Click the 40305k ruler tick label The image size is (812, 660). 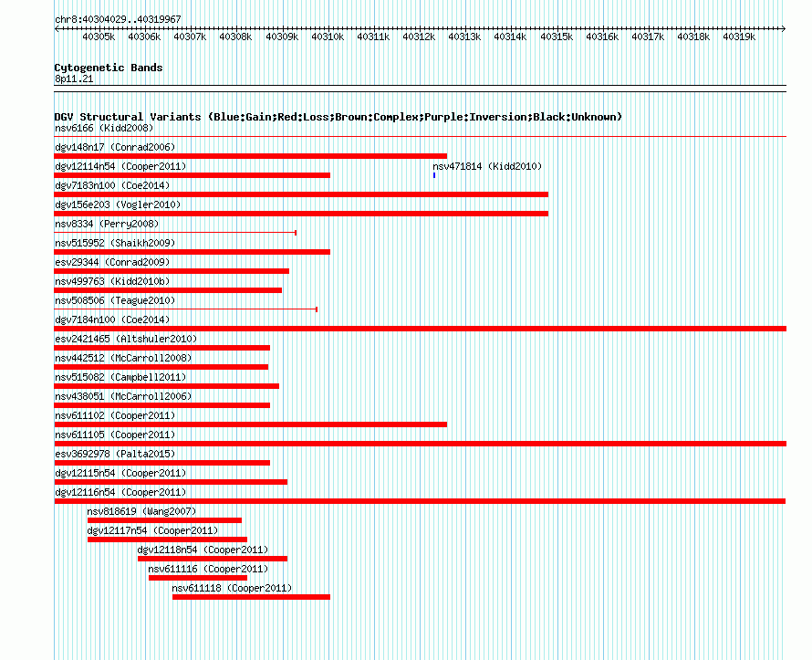99,37
